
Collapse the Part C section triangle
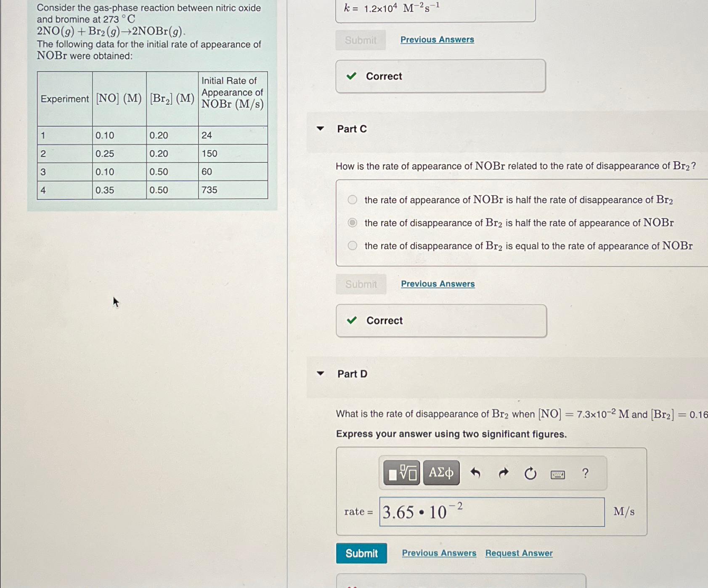[x=321, y=129]
